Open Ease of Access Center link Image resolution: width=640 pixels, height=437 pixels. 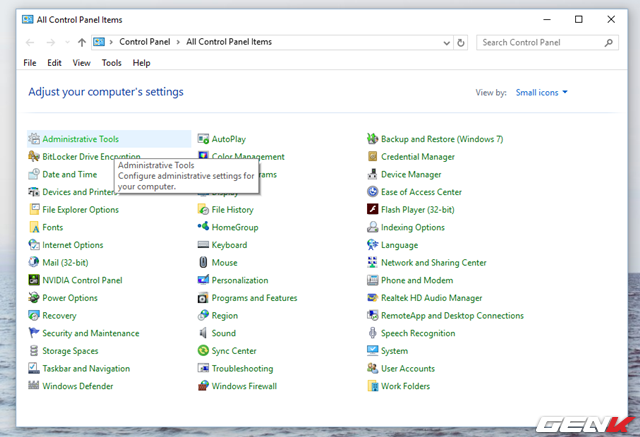(421, 192)
